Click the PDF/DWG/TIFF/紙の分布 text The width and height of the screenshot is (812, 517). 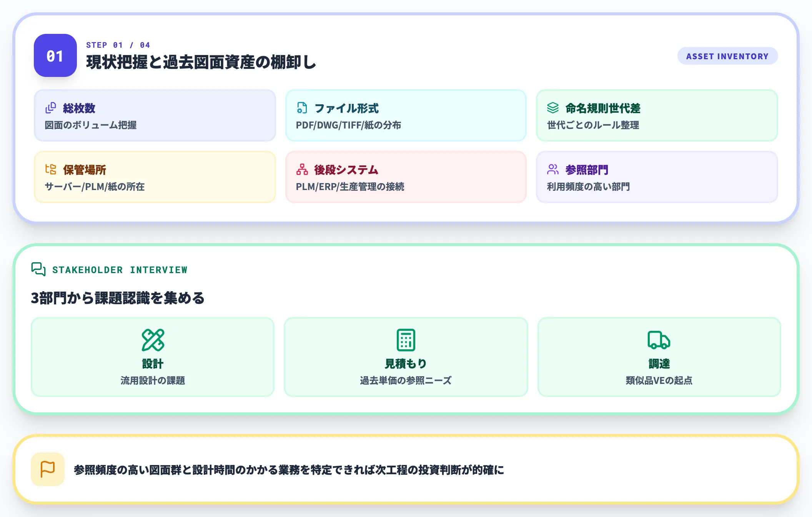350,125
